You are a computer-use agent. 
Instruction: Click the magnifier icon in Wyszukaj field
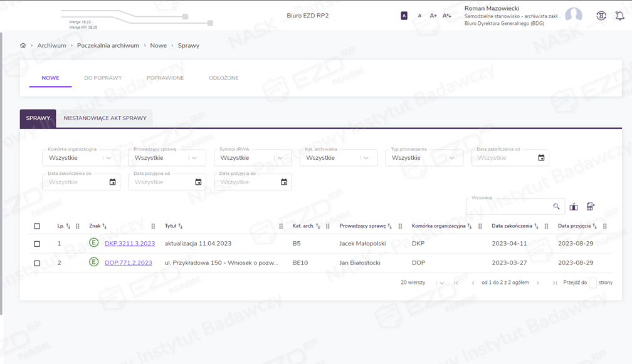556,206
